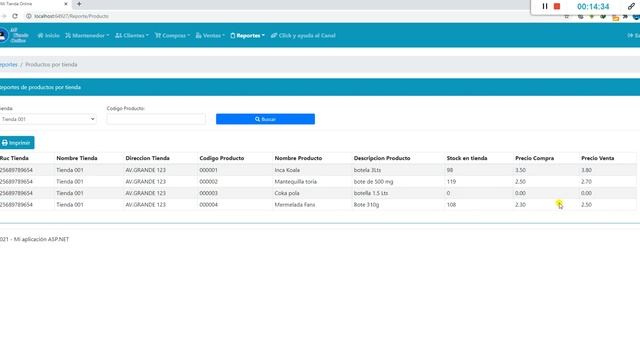Click the Codigo Producto column header
Screen dimensions: 640x360
(222, 158)
